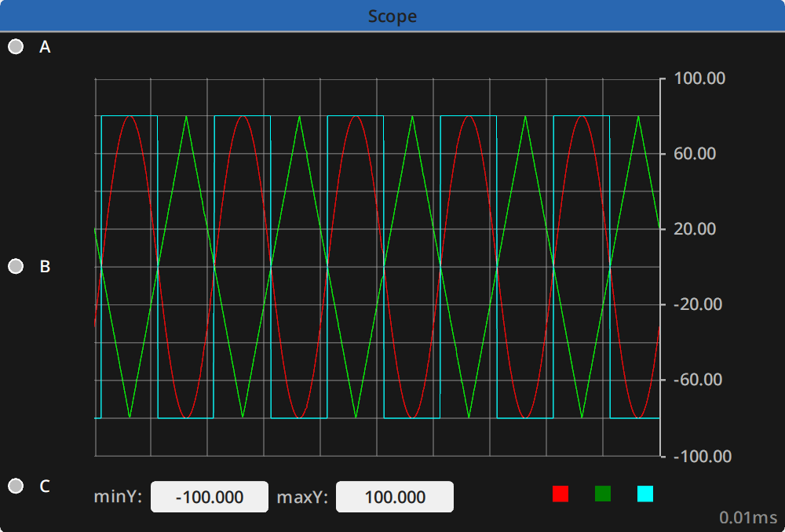Select channel B radio button
Screen dimensions: 785x532
tap(15, 267)
